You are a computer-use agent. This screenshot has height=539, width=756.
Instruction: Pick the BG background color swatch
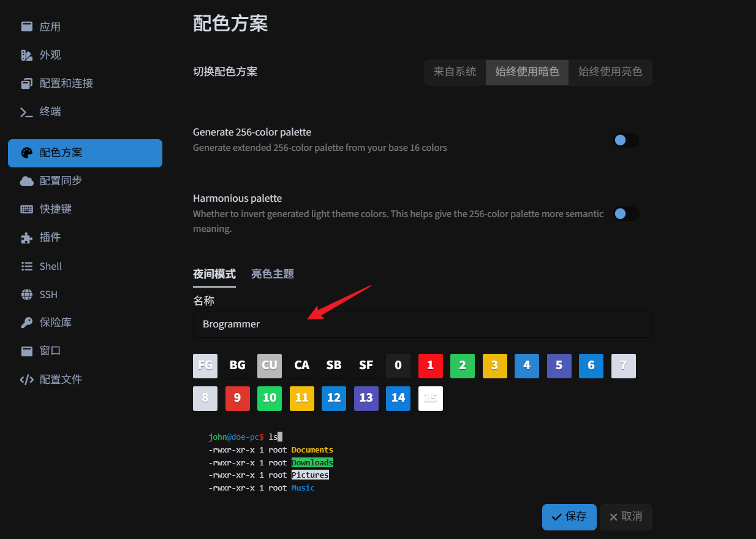[237, 365]
